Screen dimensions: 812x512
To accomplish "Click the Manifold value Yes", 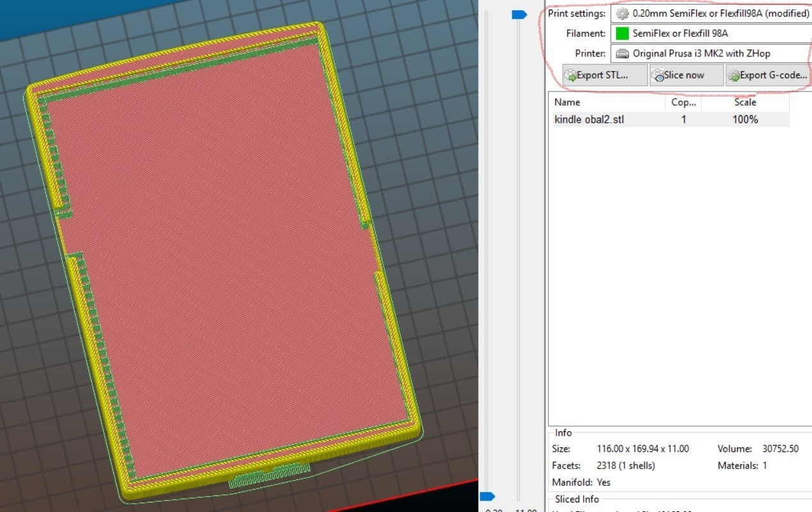I will (603, 482).
